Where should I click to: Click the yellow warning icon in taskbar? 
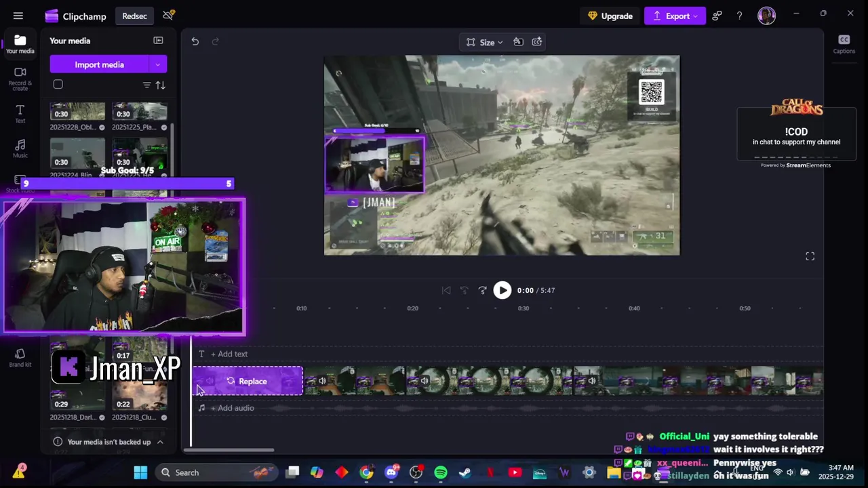(x=18, y=472)
